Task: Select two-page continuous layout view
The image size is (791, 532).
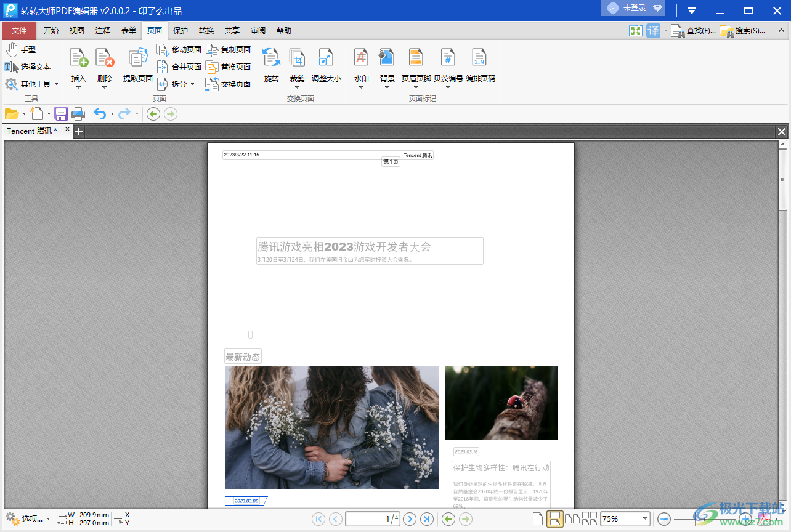Action: click(590, 519)
